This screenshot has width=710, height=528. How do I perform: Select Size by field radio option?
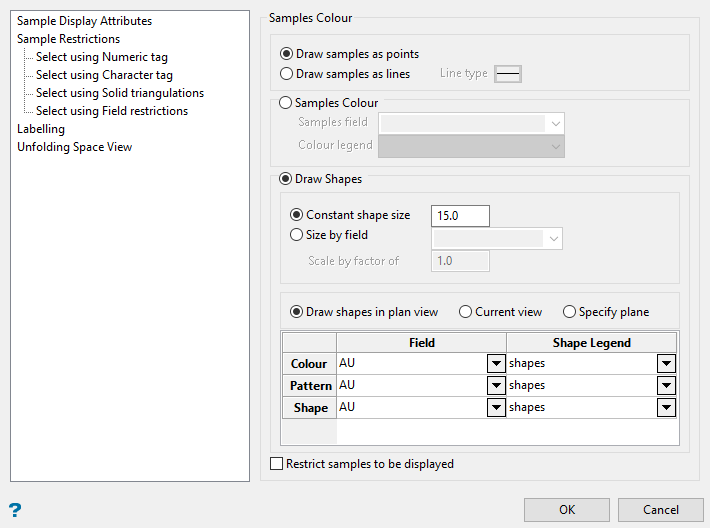(x=296, y=235)
